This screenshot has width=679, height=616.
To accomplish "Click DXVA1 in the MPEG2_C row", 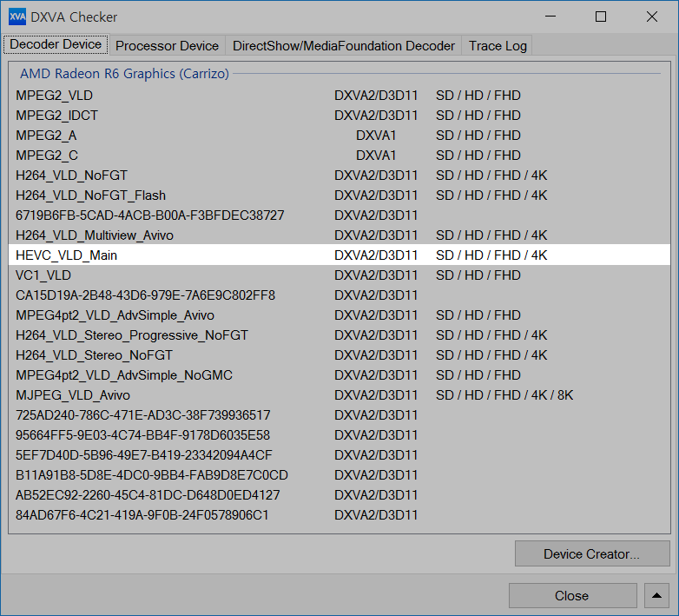I will tap(376, 155).
